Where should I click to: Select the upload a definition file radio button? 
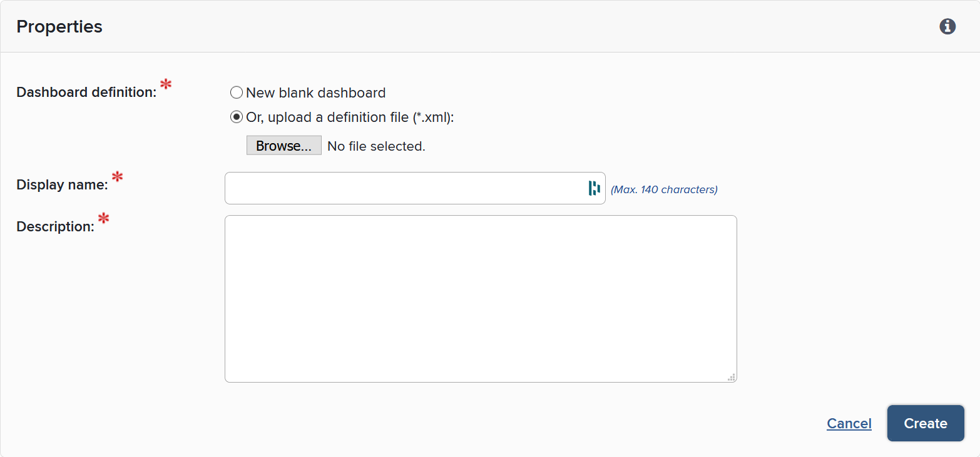click(x=237, y=117)
